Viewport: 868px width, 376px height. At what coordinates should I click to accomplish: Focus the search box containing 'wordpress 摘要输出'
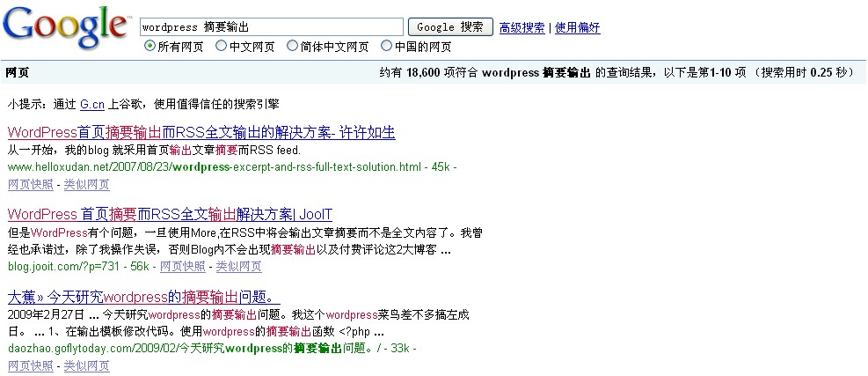click(271, 27)
